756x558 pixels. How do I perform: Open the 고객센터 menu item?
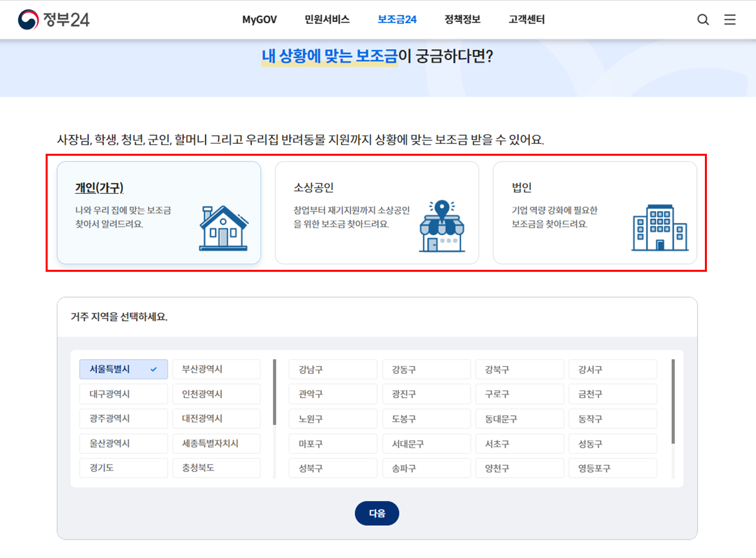point(526,19)
